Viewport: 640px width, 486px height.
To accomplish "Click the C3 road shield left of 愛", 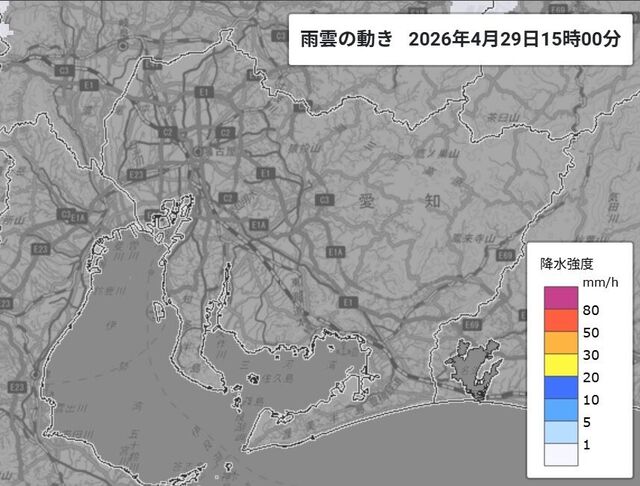I will point(325,200).
